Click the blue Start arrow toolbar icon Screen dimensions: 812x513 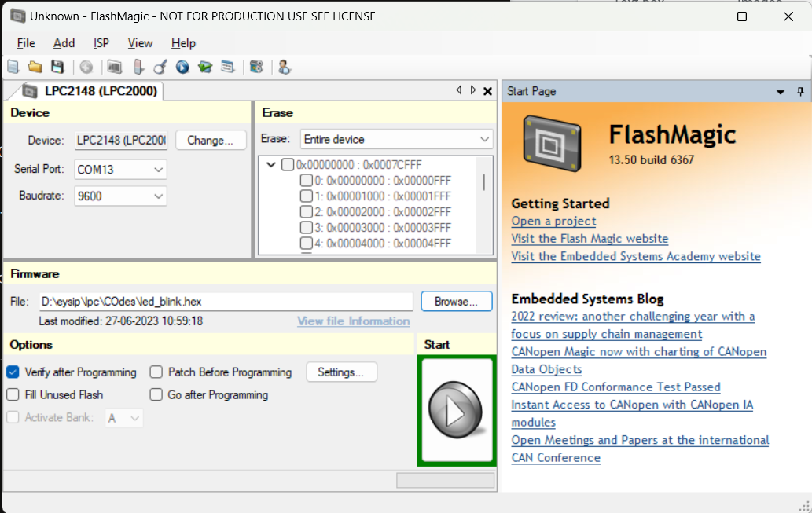click(x=182, y=67)
